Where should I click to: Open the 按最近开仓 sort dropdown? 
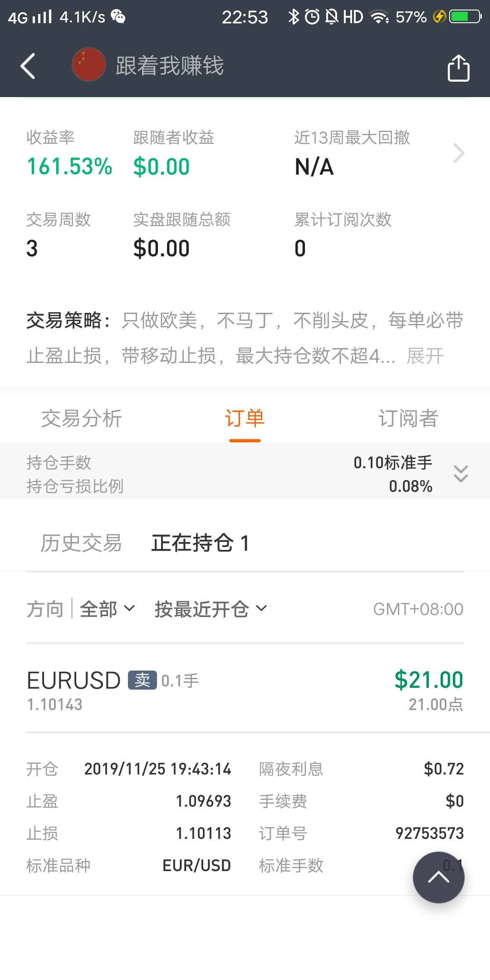point(211,609)
